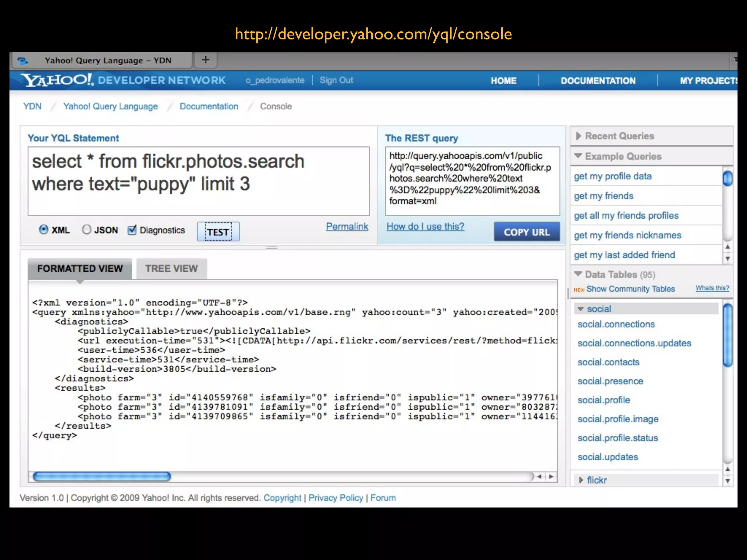Open the Copyright footer link
Image resolution: width=747 pixels, height=560 pixels.
click(282, 498)
